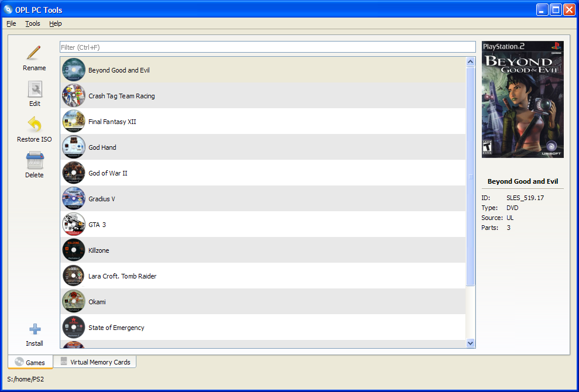Viewport: 579px width, 392px height.
Task: Click the DVD type value
Action: point(512,208)
